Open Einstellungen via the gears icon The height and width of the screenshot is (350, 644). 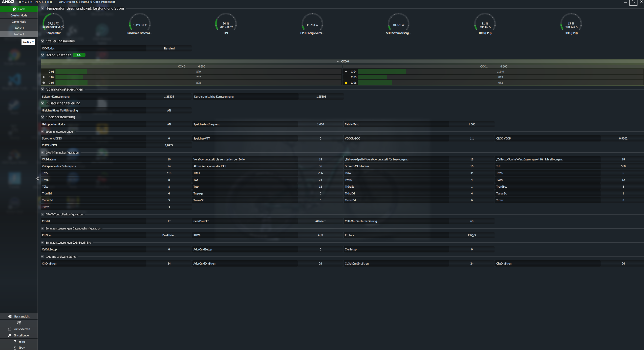[x=10, y=335]
